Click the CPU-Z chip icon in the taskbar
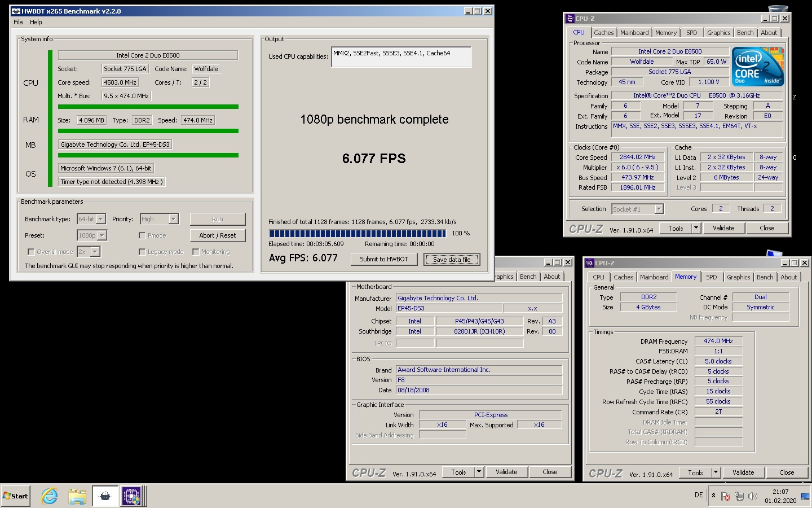Screen dimensions: 812x508 (x=132, y=496)
